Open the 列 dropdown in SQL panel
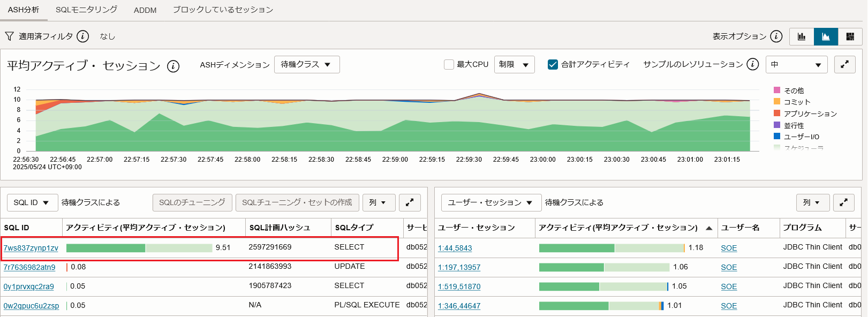Screen dimensions: 868x317 379,202
